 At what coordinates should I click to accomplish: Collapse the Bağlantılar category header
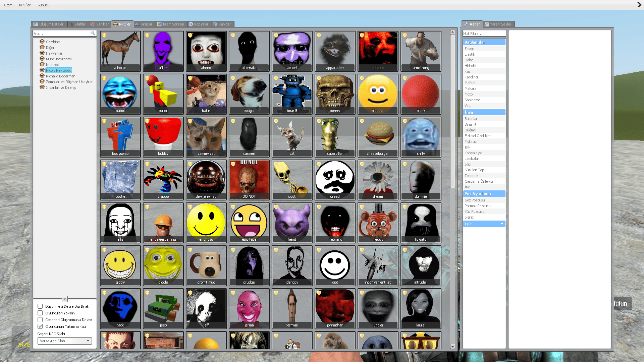[484, 42]
